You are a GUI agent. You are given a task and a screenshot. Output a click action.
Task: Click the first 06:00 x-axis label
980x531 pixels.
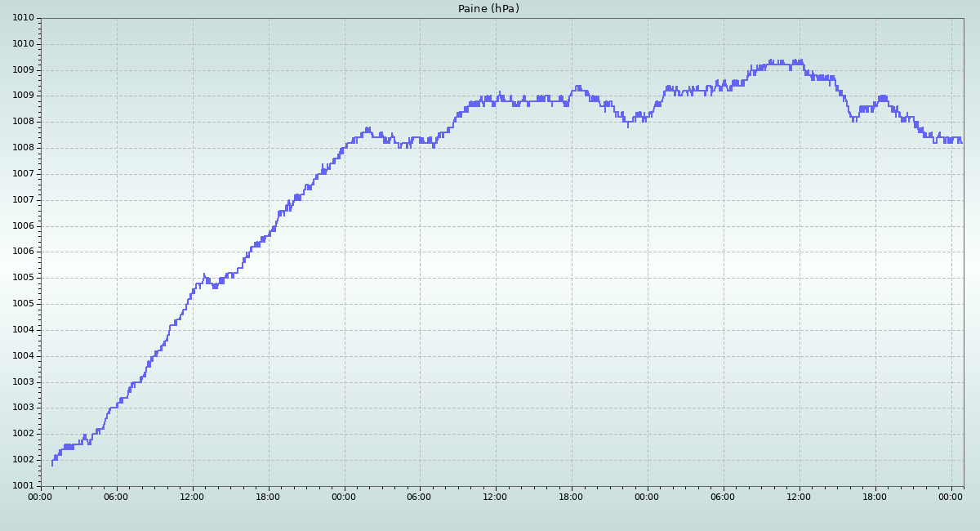point(117,496)
